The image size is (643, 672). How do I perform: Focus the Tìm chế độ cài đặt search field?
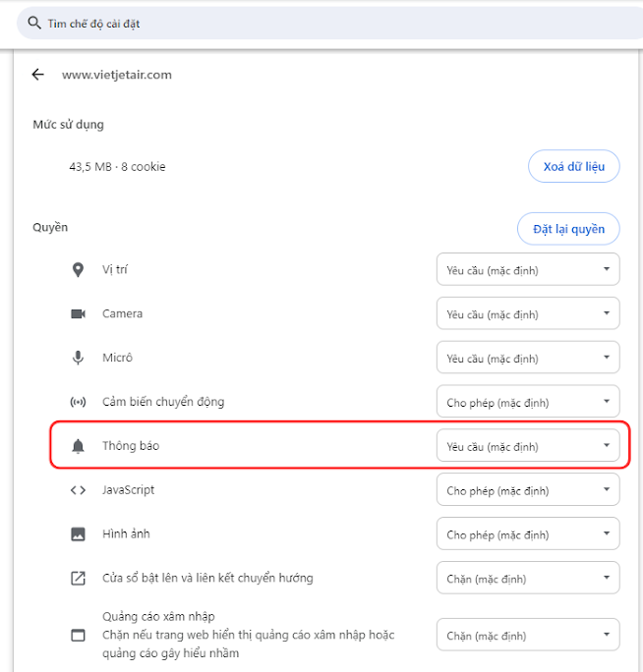tap(329, 24)
